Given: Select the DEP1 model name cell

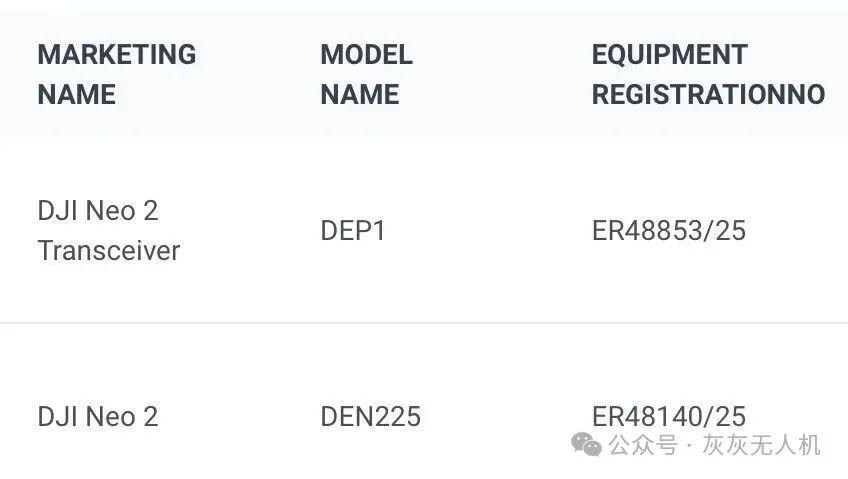Looking at the screenshot, I should coord(353,231).
